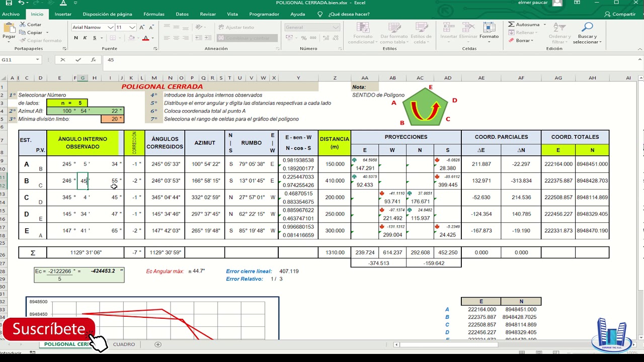Decrease font size with small A icon
The height and width of the screenshot is (362, 644).
tap(151, 27)
